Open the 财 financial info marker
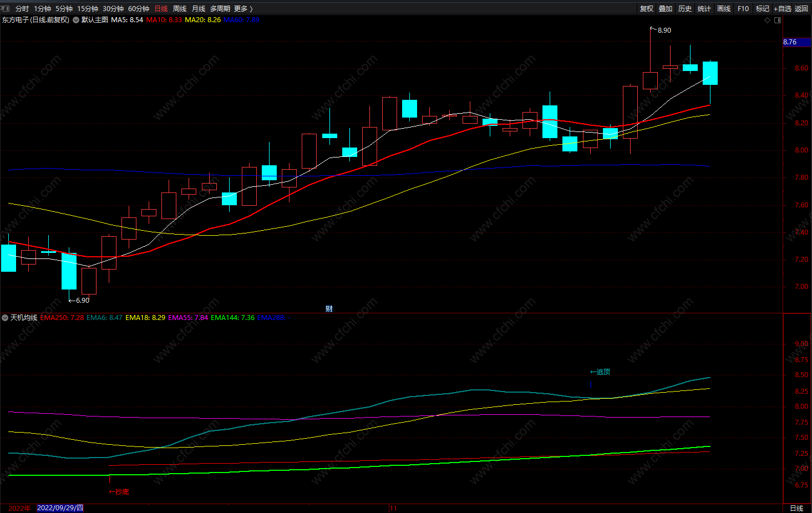The width and height of the screenshot is (812, 513). click(x=329, y=309)
